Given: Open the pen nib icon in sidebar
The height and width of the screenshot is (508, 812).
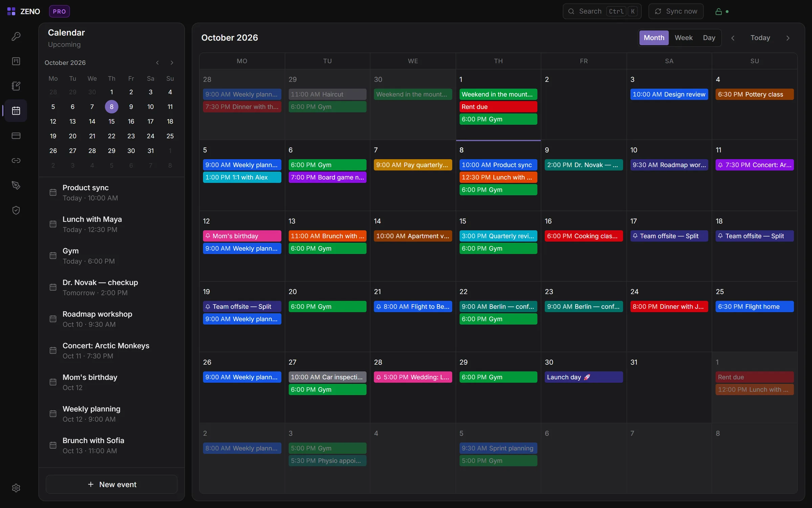Looking at the screenshot, I should tap(16, 185).
